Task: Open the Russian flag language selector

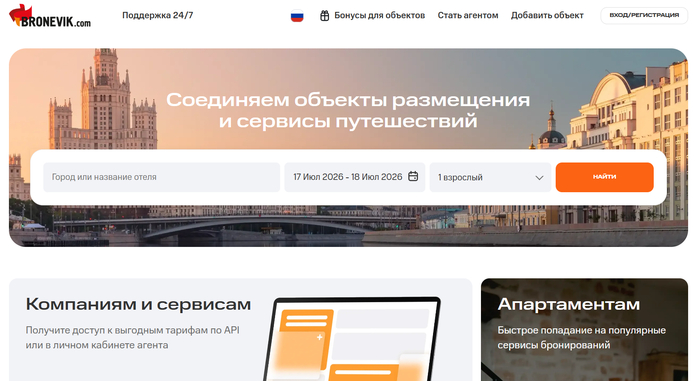Action: coord(297,16)
